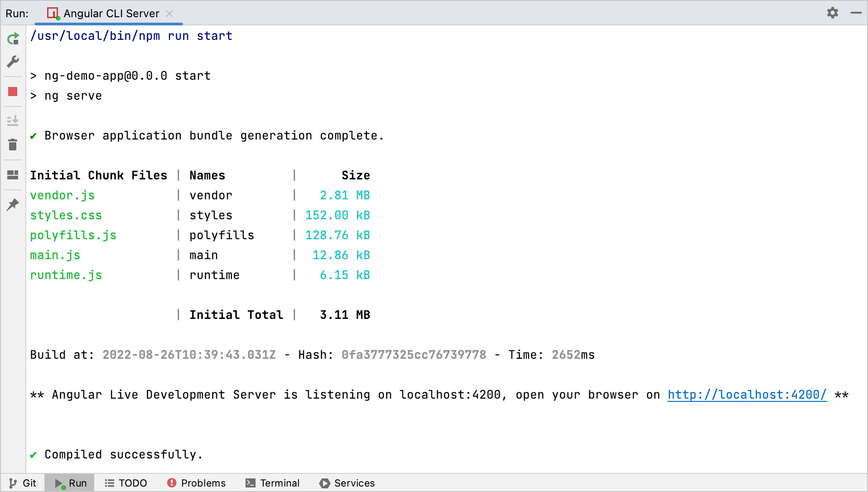Open the http://localhost:4200/ link
This screenshot has width=868, height=492.
(747, 395)
